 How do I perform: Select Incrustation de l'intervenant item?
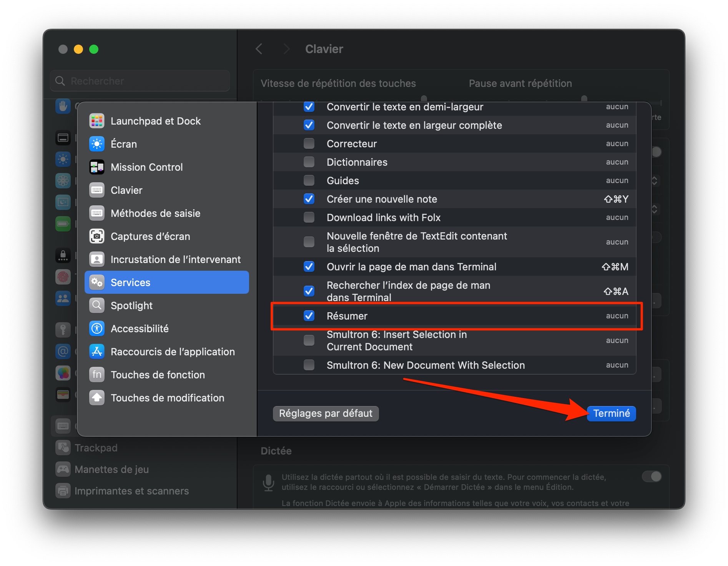175,260
